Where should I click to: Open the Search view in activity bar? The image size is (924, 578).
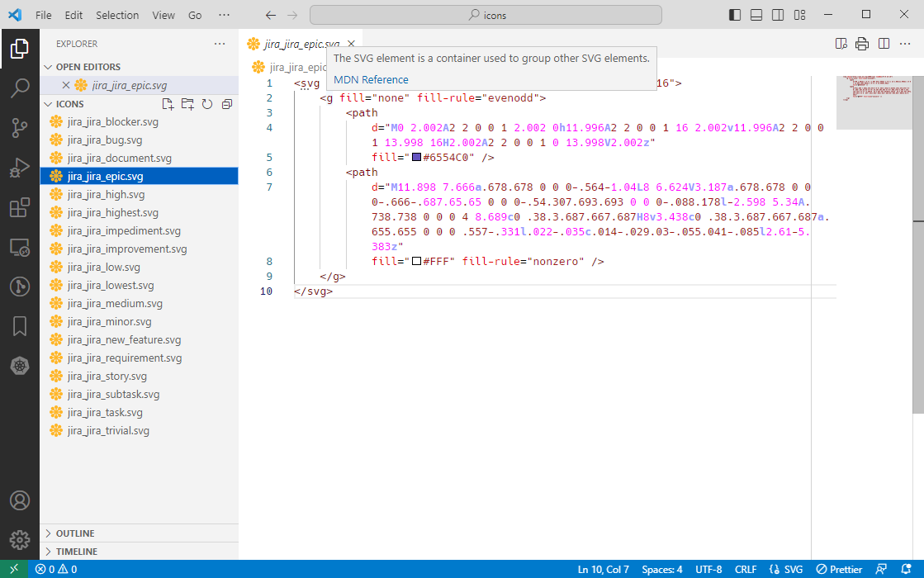[x=20, y=88]
